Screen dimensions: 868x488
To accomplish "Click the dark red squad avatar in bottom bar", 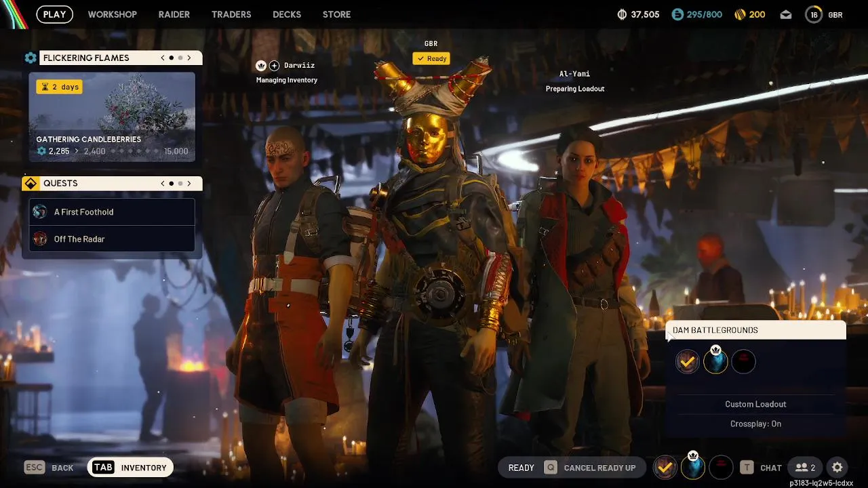I will coord(721,468).
